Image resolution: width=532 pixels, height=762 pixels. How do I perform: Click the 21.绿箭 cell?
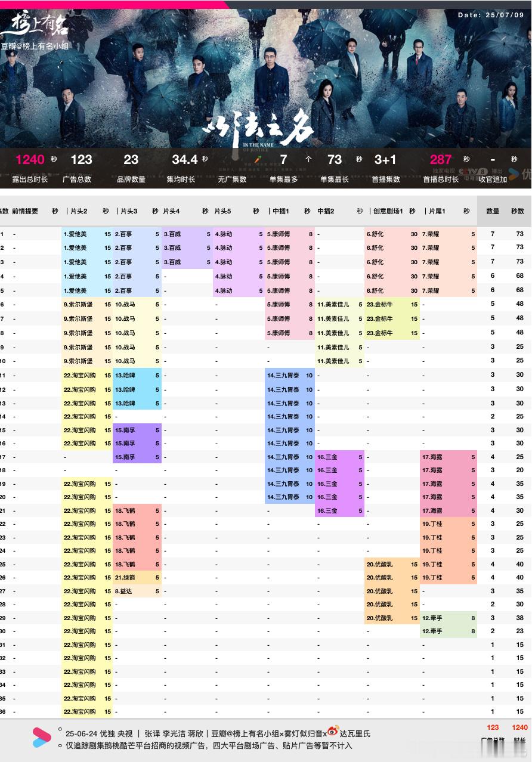click(x=137, y=578)
